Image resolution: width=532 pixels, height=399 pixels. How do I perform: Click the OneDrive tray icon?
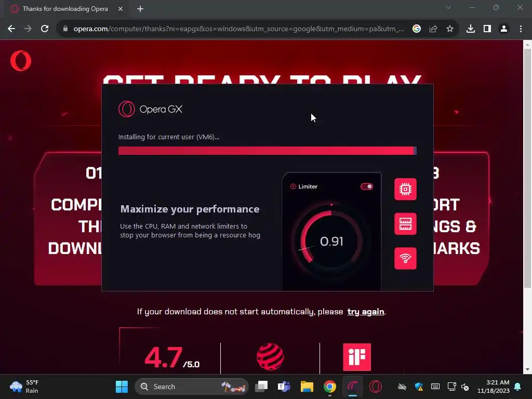402,387
